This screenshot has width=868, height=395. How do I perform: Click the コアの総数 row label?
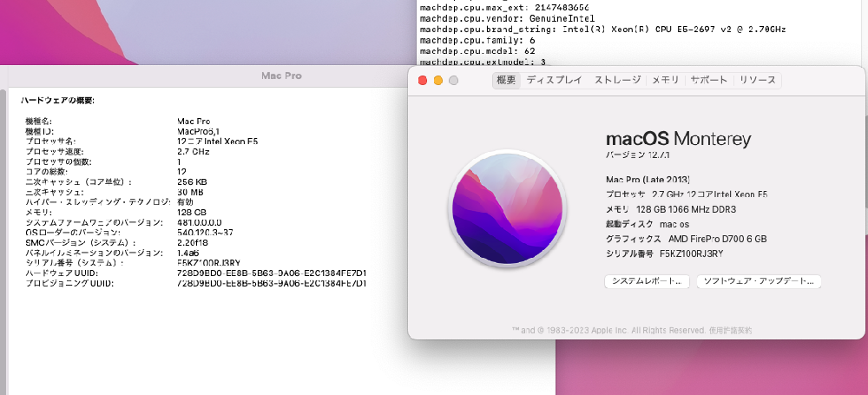click(47, 172)
